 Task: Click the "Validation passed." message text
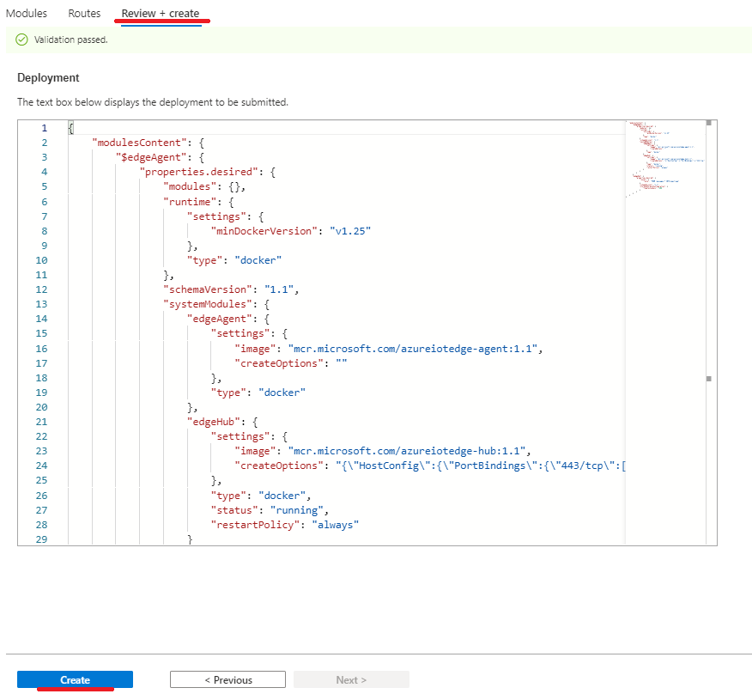click(x=71, y=40)
